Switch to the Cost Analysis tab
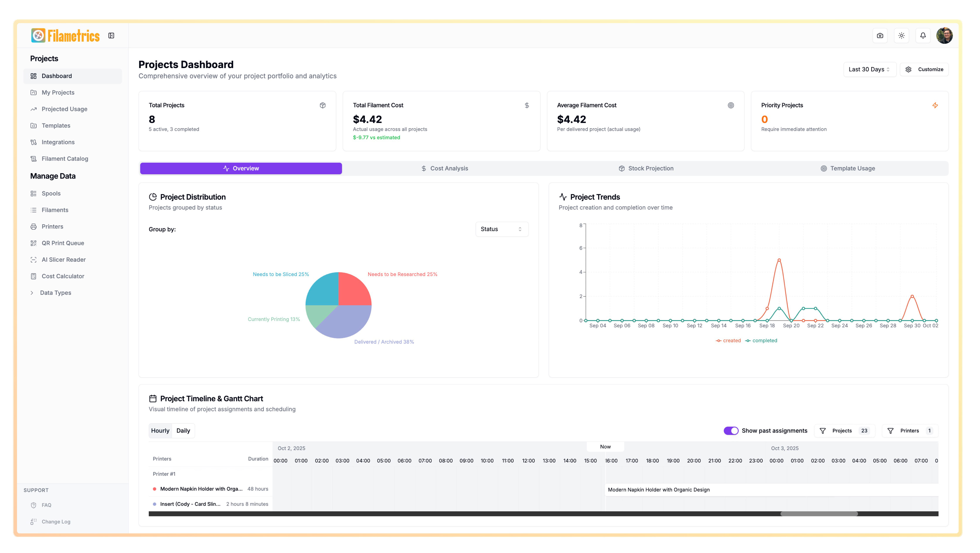Image resolution: width=980 pixels, height=553 pixels. (445, 168)
